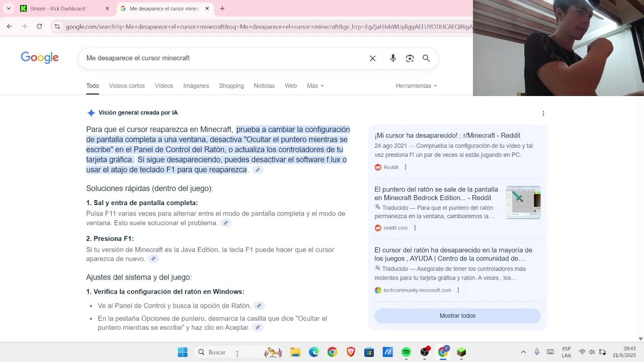Clear the search box with the X icon
The height and width of the screenshot is (362, 644).
click(x=372, y=58)
